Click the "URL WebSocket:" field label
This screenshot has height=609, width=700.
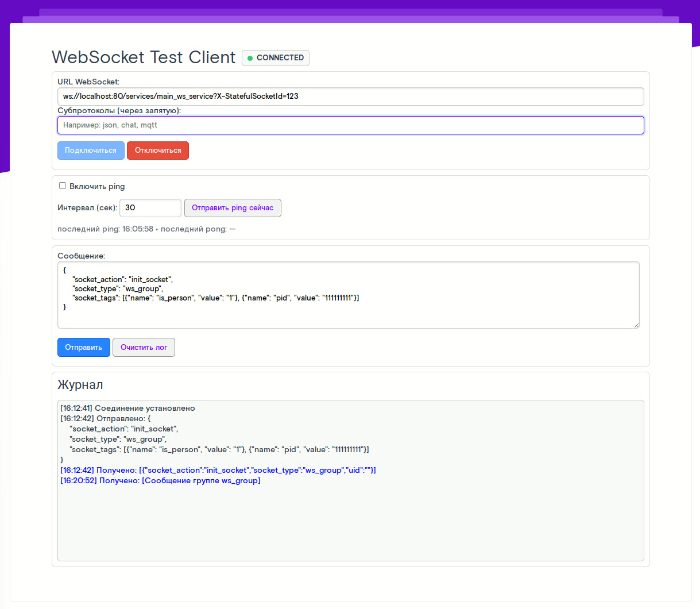(x=88, y=82)
